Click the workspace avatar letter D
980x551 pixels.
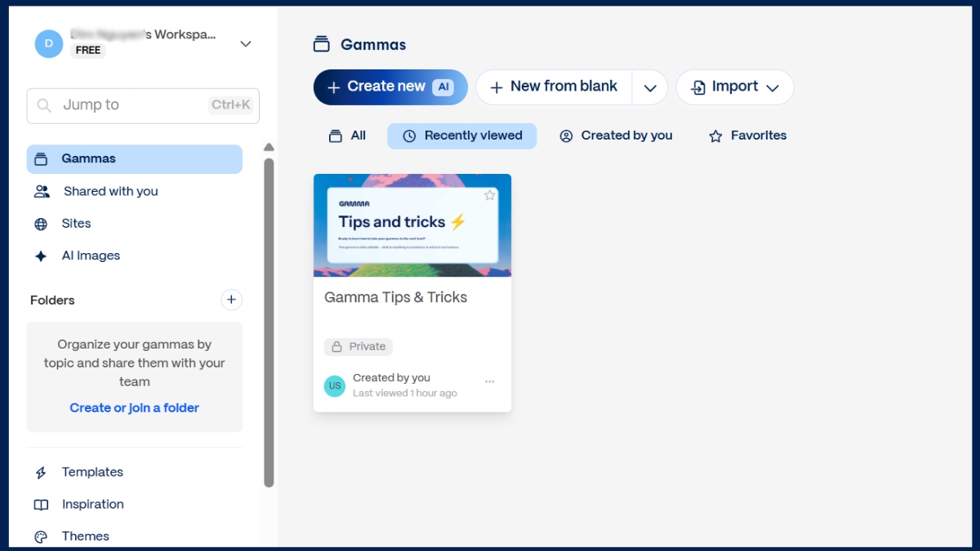(48, 43)
